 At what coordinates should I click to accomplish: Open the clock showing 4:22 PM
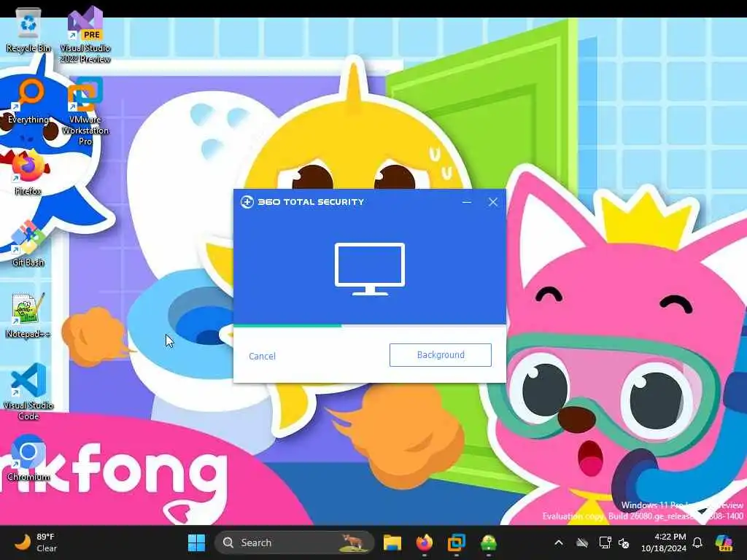click(663, 542)
